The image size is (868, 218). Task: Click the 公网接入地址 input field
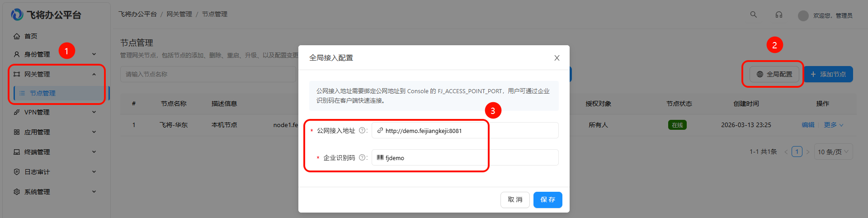(466, 131)
